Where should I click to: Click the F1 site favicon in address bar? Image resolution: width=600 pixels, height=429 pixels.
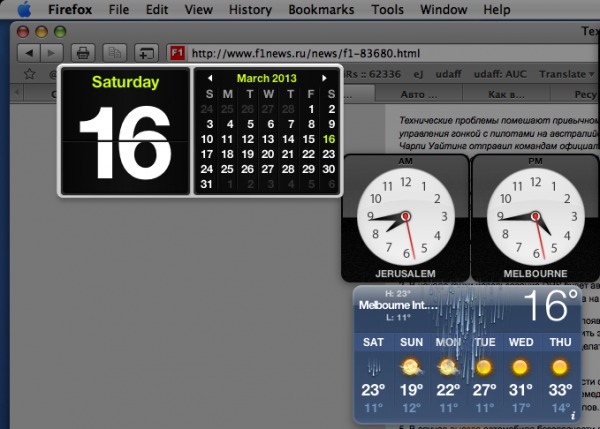177,53
